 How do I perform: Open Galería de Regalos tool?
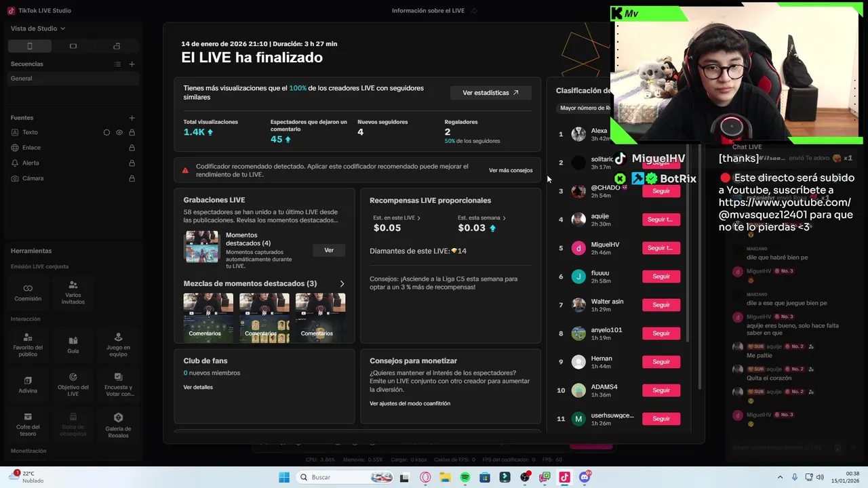coord(118,425)
